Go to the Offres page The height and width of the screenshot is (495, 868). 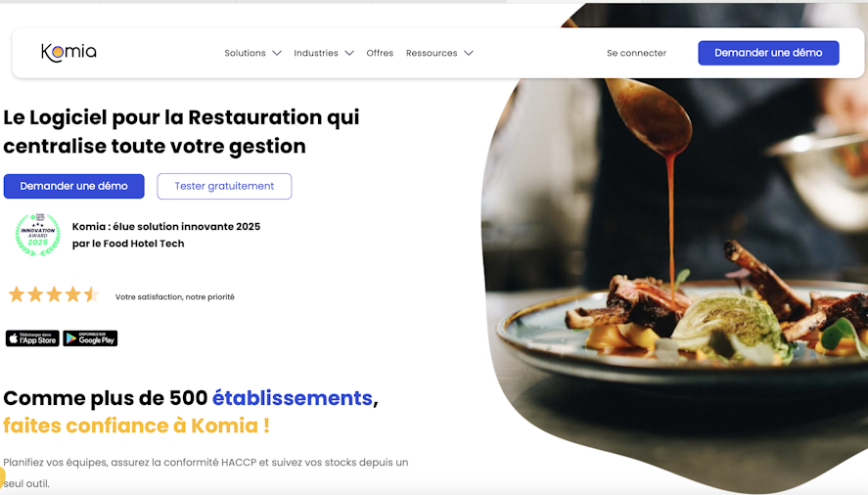380,53
